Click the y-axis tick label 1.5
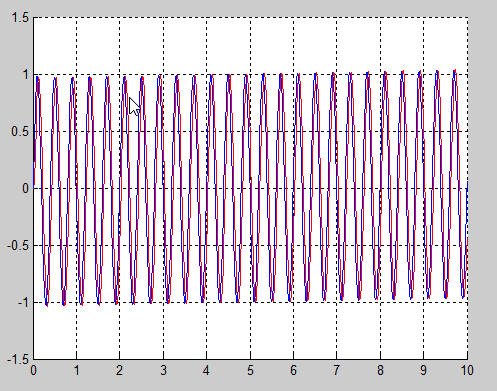The width and height of the screenshot is (497, 391). pos(20,18)
